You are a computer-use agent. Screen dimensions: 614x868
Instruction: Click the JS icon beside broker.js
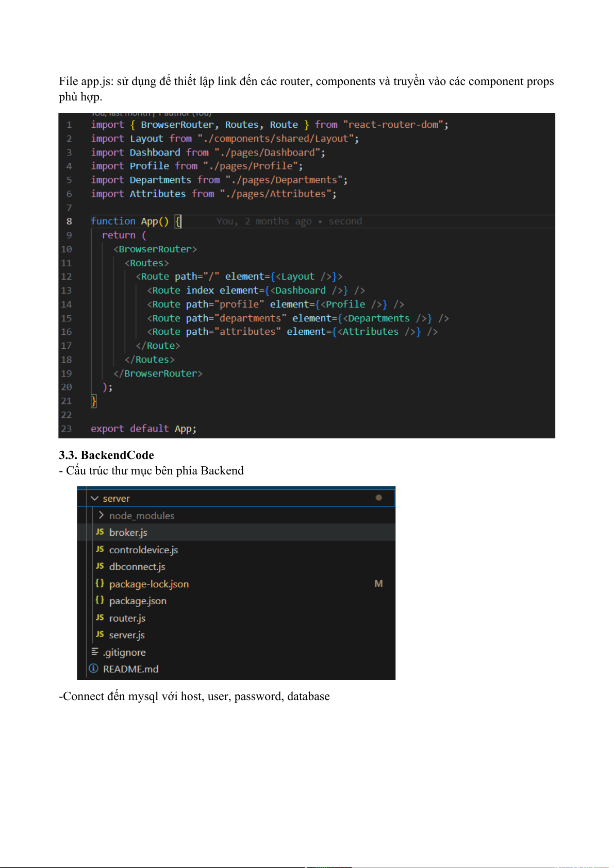pyautogui.click(x=100, y=532)
